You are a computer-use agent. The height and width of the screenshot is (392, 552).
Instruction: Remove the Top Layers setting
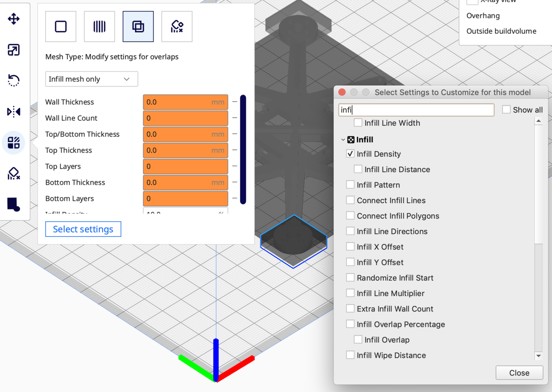tap(235, 166)
